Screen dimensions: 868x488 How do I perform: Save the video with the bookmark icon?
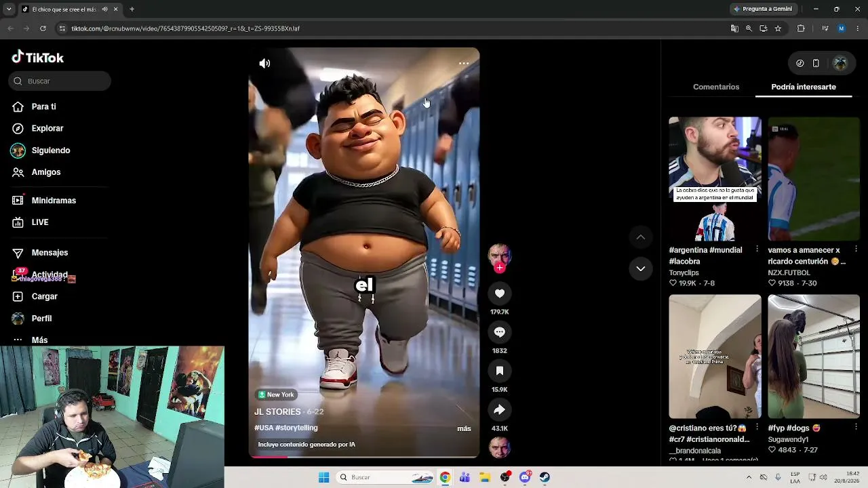coord(500,371)
